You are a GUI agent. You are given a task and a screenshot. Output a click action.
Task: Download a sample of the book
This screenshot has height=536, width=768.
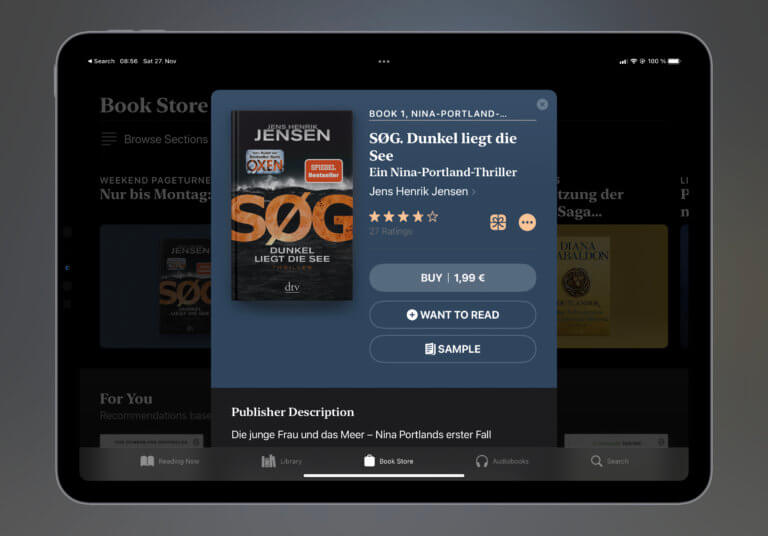click(x=453, y=349)
